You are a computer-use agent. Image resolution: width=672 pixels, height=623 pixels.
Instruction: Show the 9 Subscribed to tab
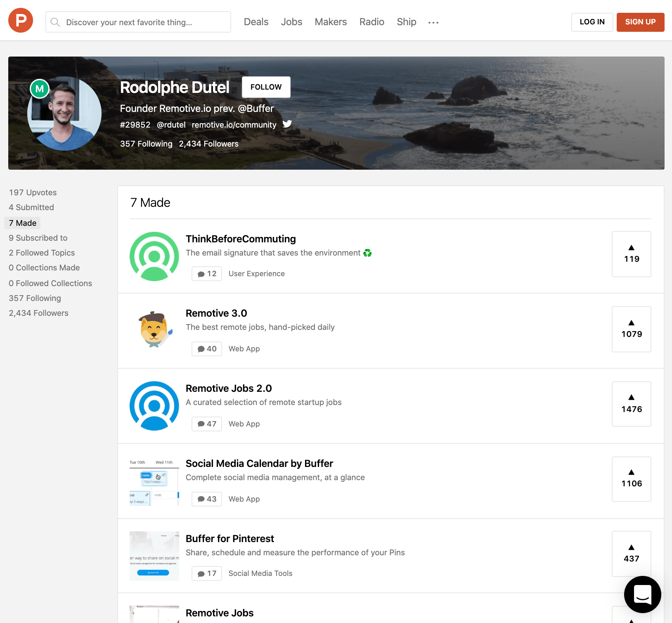pyautogui.click(x=38, y=238)
